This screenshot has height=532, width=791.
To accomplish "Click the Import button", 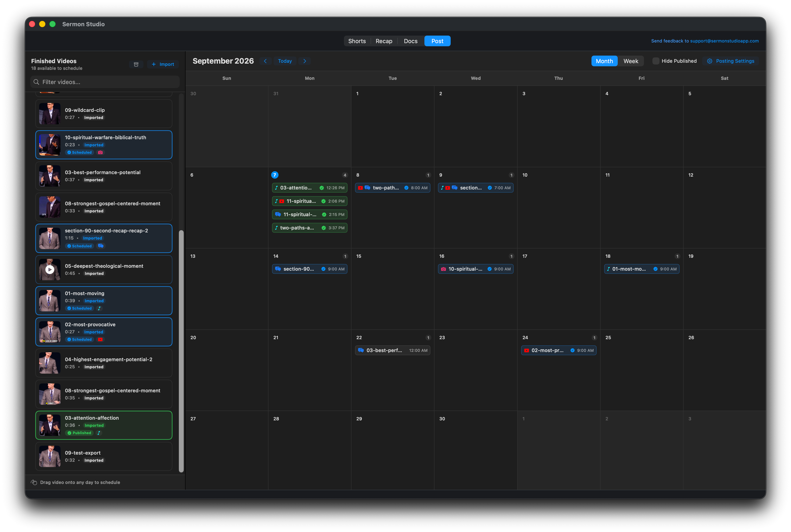I will [163, 64].
